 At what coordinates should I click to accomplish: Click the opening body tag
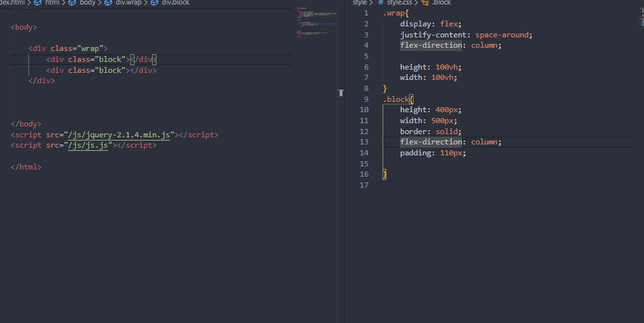coord(24,27)
